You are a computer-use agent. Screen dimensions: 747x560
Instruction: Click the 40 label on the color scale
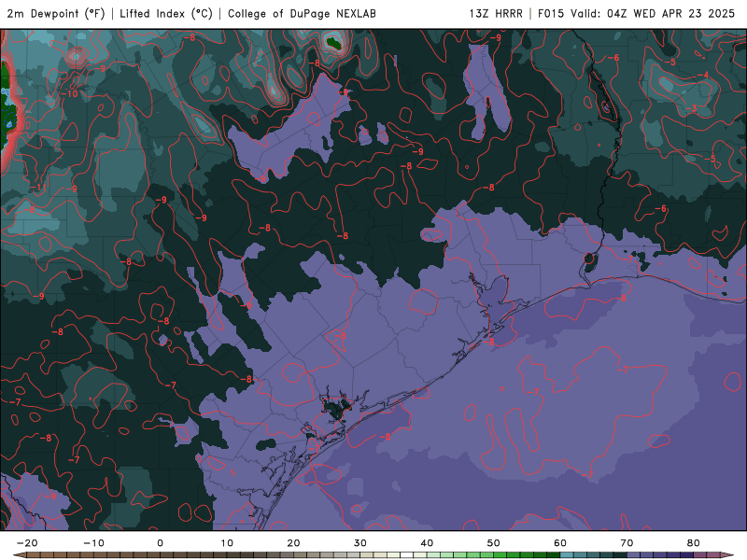(427, 543)
